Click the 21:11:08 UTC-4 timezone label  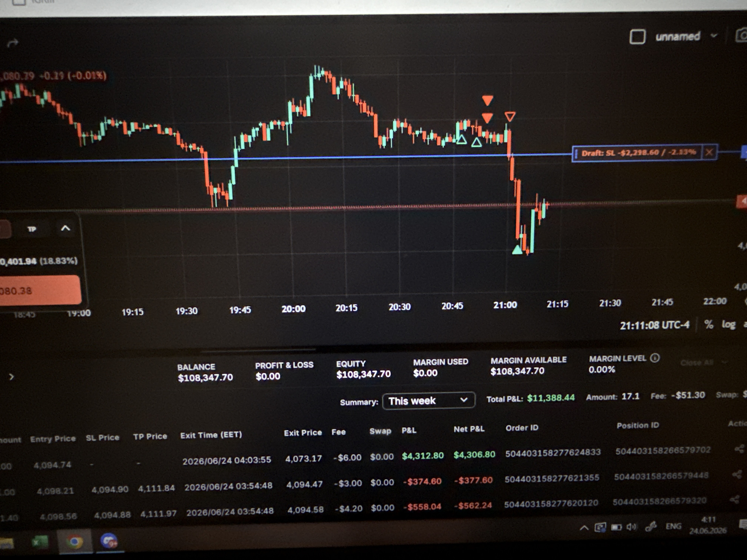point(654,326)
